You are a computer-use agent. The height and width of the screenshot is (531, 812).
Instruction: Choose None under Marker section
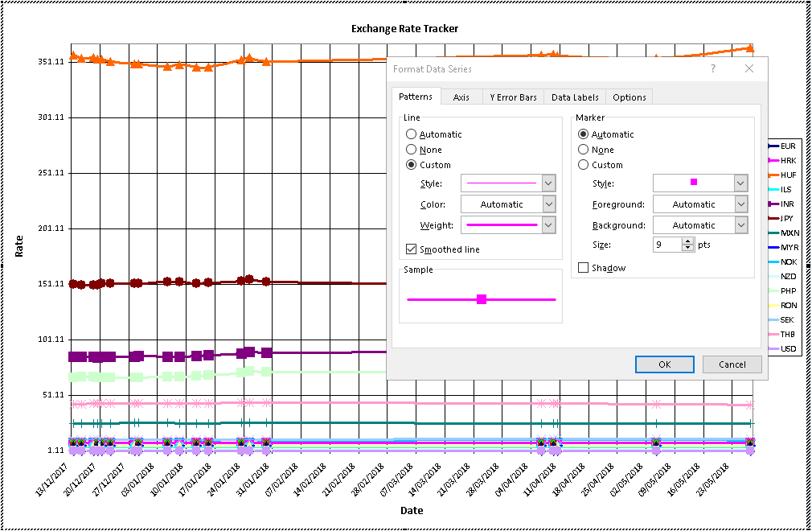[x=584, y=150]
